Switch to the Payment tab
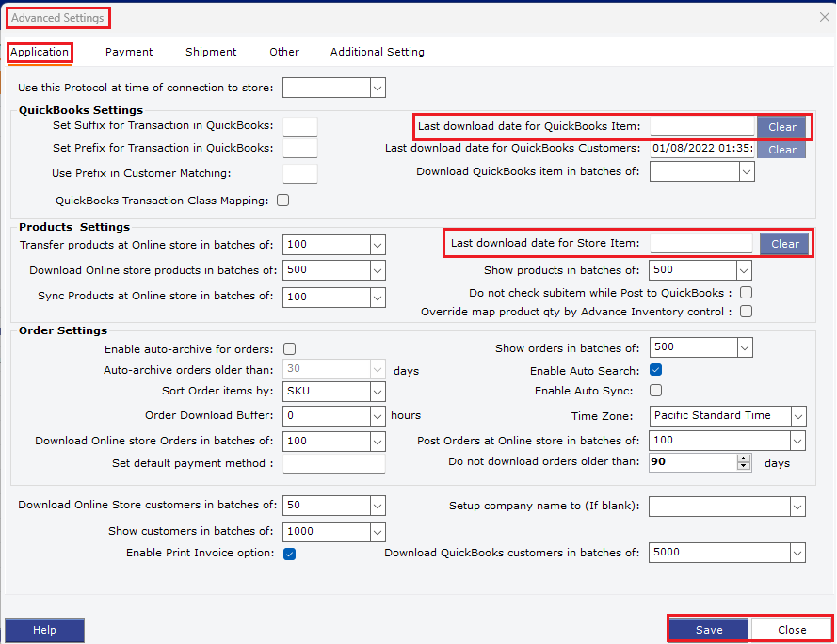 [129, 52]
